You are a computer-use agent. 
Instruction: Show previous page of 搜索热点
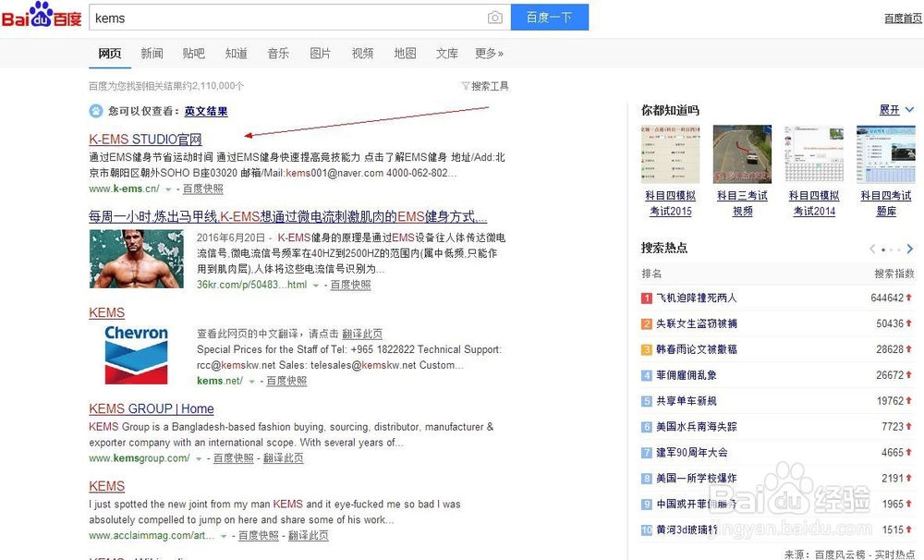point(873,249)
